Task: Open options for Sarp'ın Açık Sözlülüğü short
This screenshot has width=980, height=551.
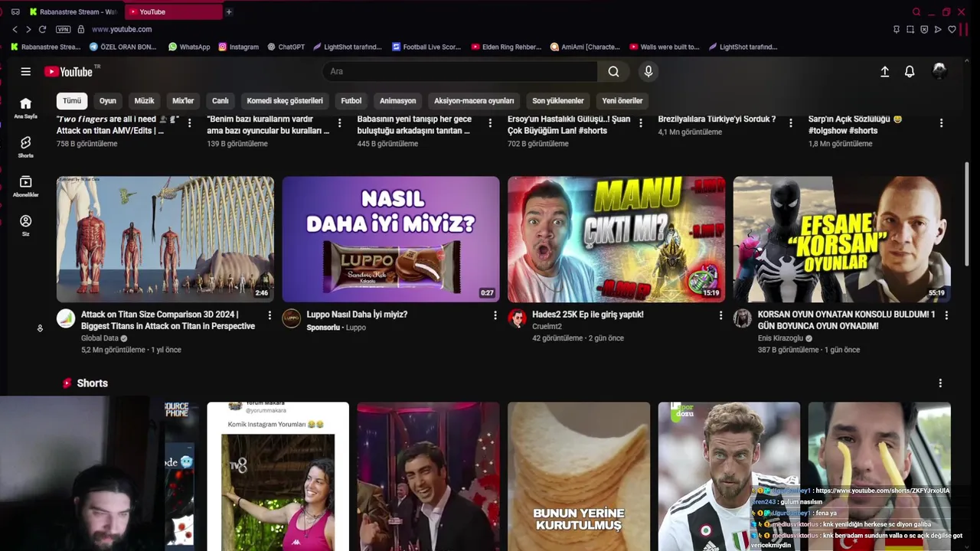Action: (941, 122)
